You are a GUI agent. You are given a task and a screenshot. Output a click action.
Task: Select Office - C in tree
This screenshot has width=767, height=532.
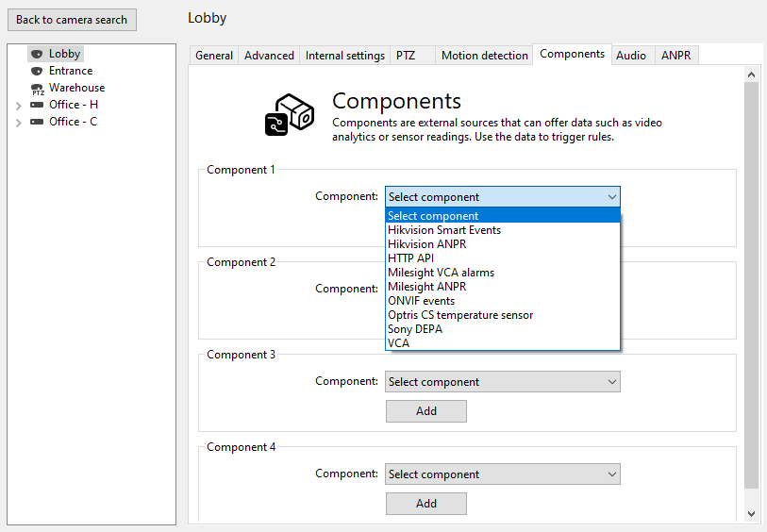point(73,122)
